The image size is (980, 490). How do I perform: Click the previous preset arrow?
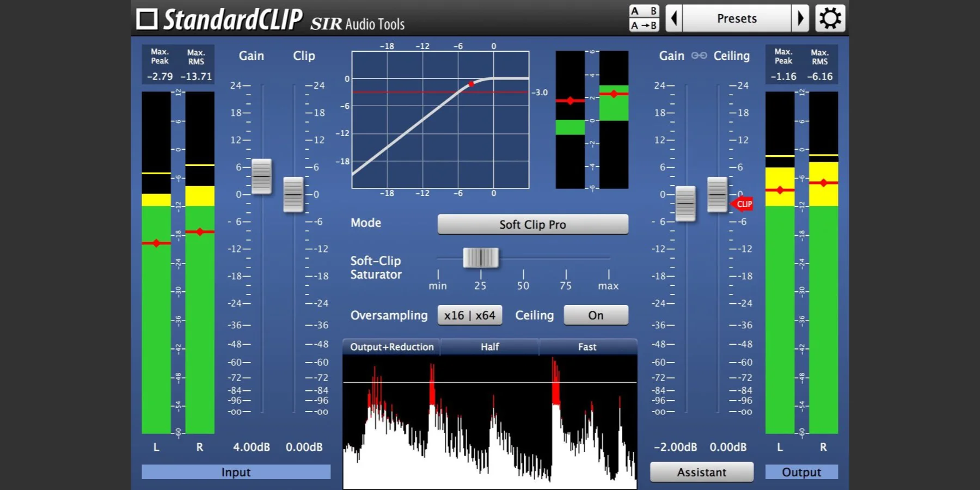pyautogui.click(x=674, y=19)
